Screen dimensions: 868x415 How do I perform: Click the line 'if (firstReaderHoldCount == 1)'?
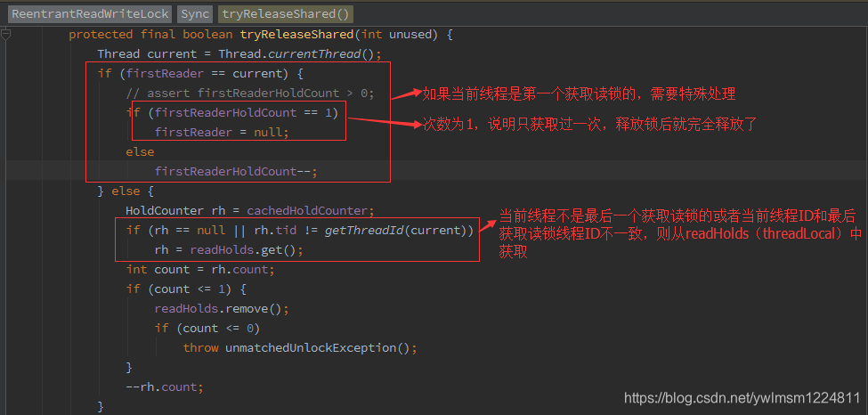pyautogui.click(x=232, y=113)
